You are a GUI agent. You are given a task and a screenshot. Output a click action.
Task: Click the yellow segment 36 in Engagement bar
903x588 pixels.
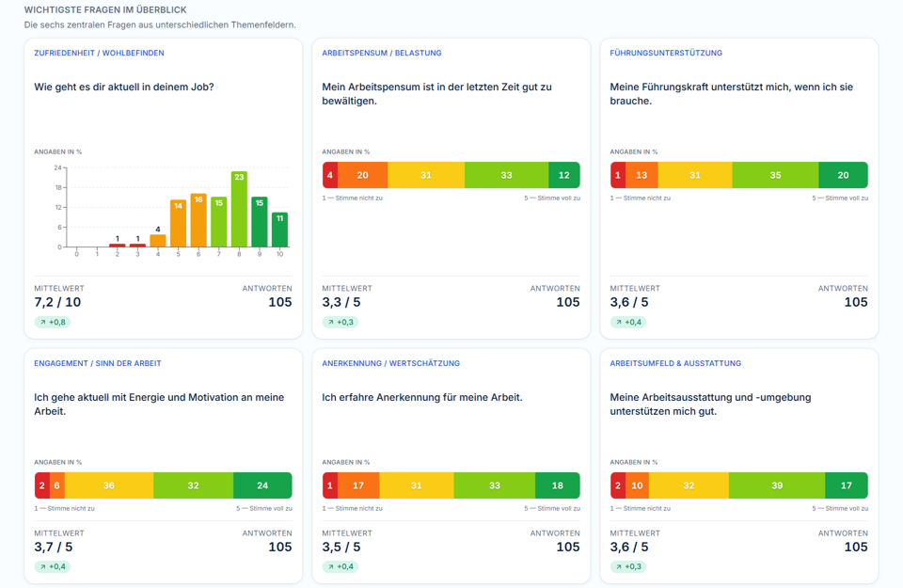(109, 485)
